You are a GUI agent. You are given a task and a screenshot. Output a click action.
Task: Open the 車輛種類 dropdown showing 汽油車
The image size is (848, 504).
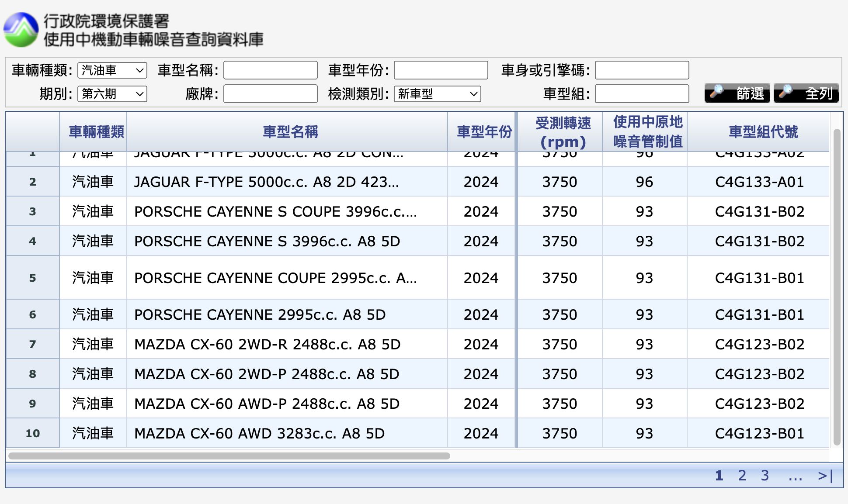coord(112,70)
